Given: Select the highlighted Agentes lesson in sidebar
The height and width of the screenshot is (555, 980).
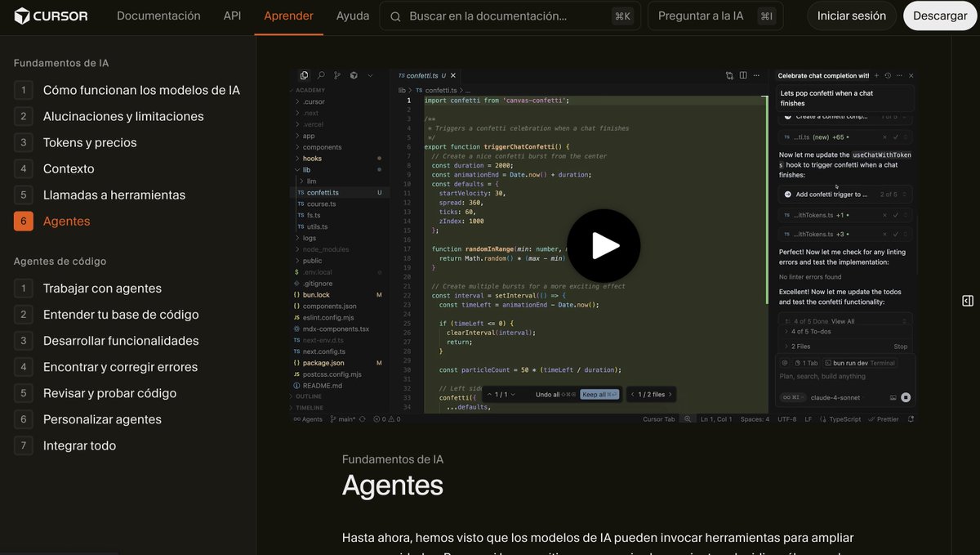Looking at the screenshot, I should (x=53, y=221).
